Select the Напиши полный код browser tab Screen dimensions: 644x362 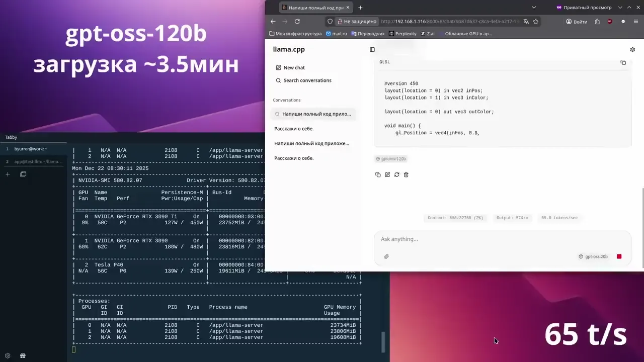click(x=316, y=8)
